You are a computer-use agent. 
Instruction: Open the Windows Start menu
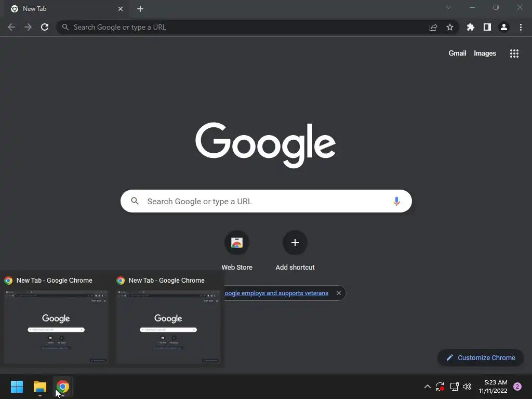(x=17, y=387)
